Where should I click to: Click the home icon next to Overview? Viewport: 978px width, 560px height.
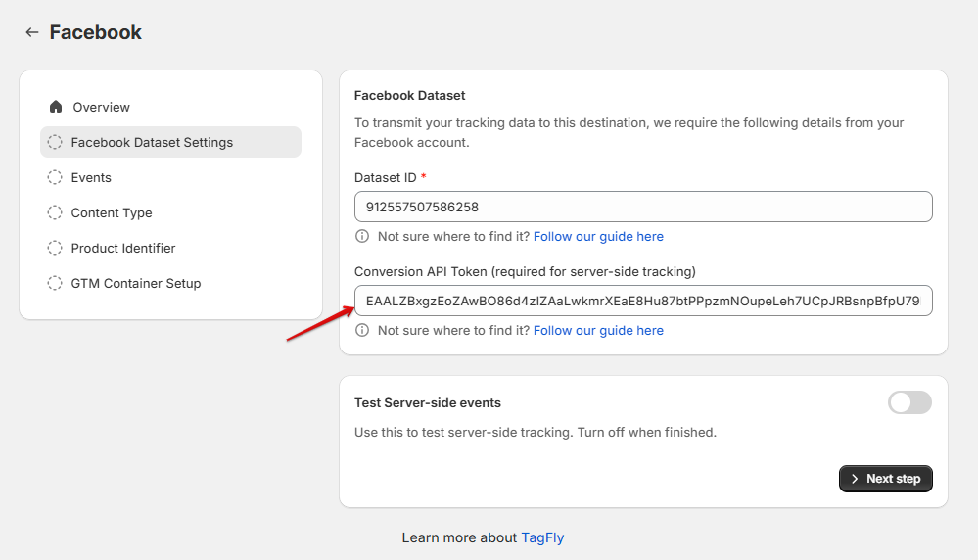[x=55, y=107]
